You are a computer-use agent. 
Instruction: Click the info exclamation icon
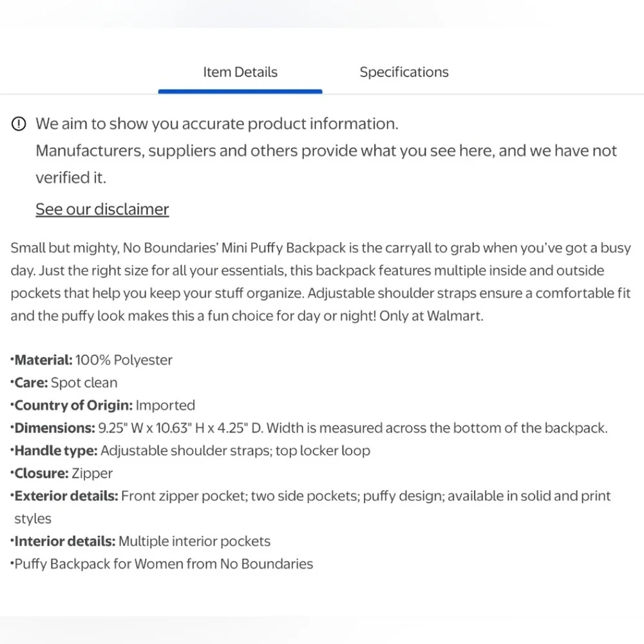coord(19,124)
